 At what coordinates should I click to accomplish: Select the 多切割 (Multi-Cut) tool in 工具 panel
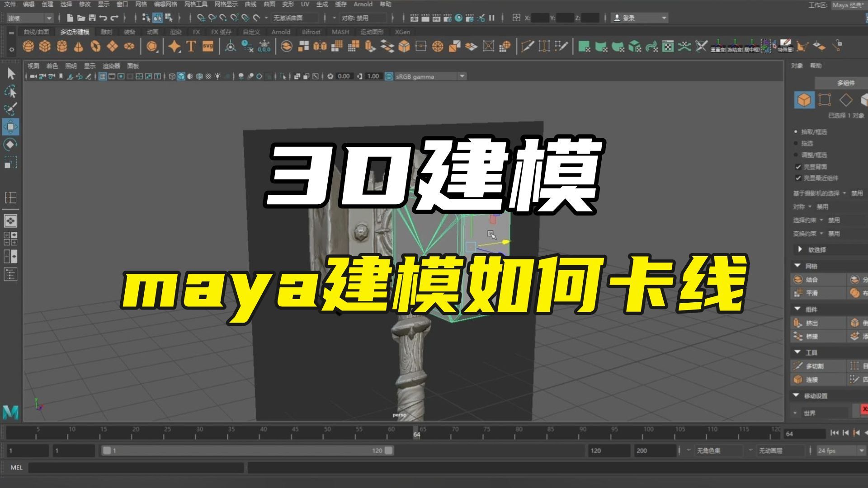point(814,367)
